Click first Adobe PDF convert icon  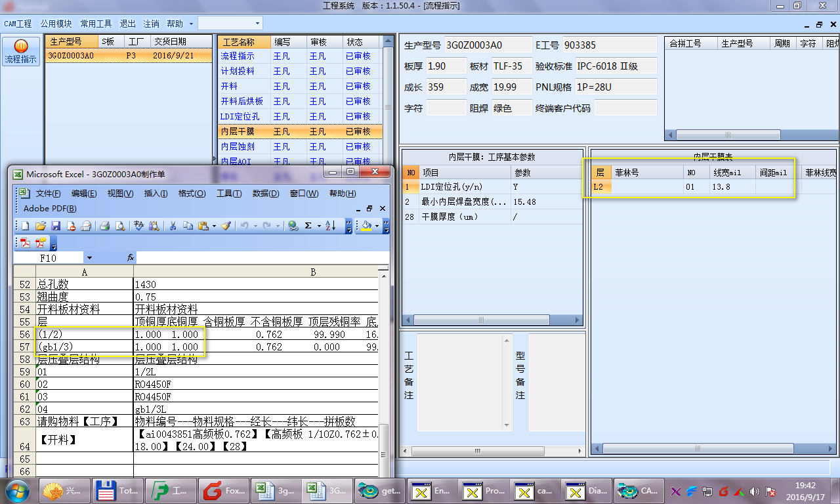(x=25, y=243)
